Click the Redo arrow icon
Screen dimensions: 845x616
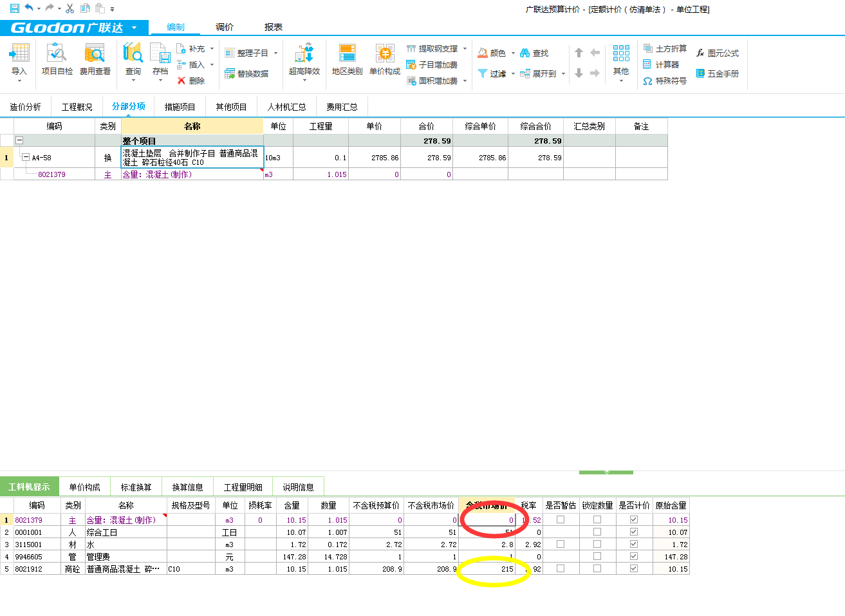coord(49,8)
